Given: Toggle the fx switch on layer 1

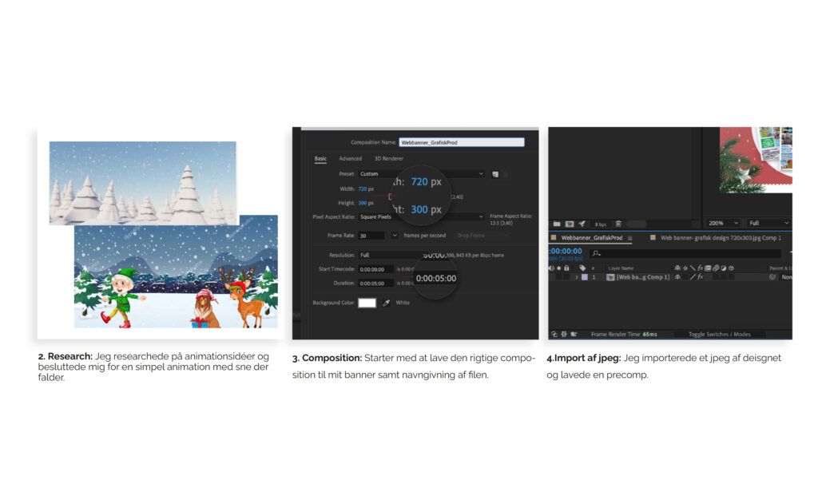Looking at the screenshot, I should (700, 277).
